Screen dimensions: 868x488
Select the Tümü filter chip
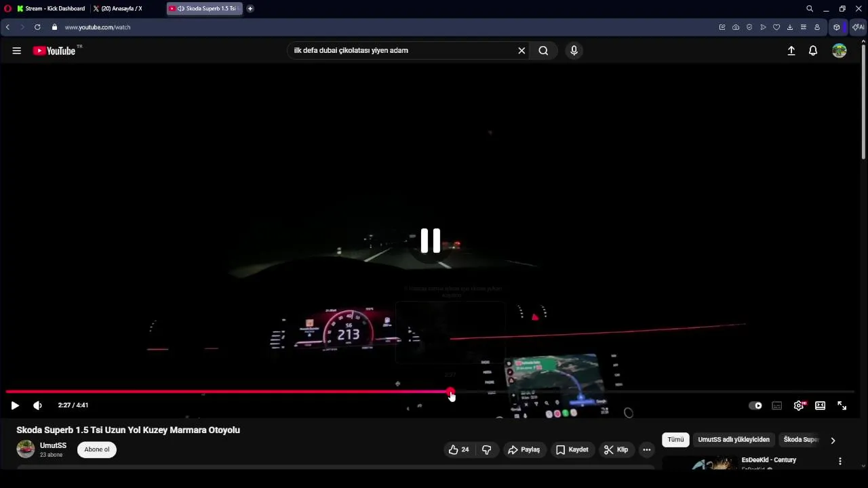point(675,440)
